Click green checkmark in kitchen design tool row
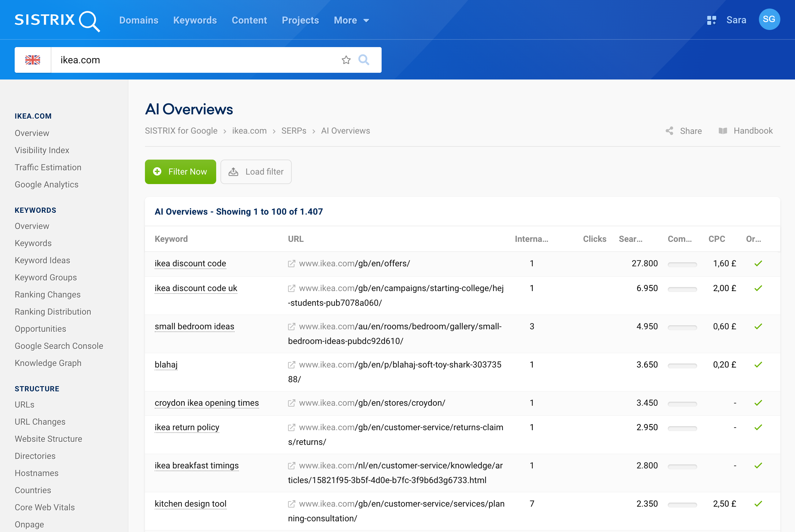This screenshot has width=795, height=532. (x=758, y=504)
